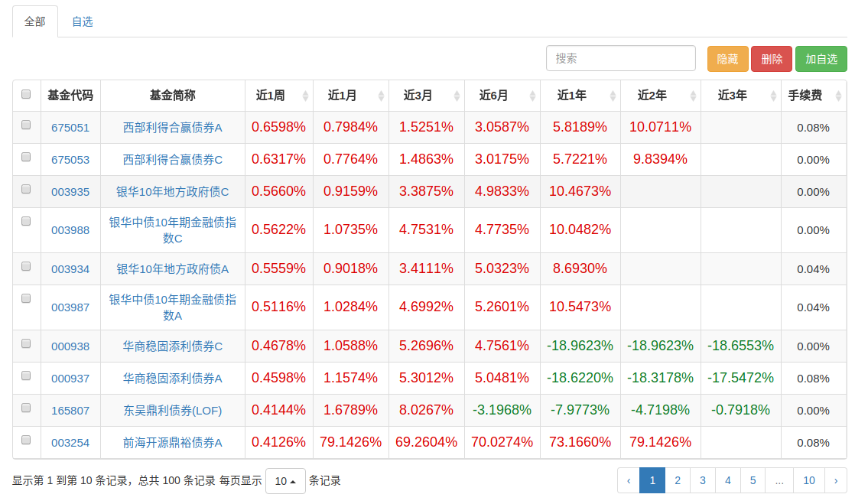The width and height of the screenshot is (855, 504).
Task: Check the box for fund 000937
Action: click(x=26, y=376)
